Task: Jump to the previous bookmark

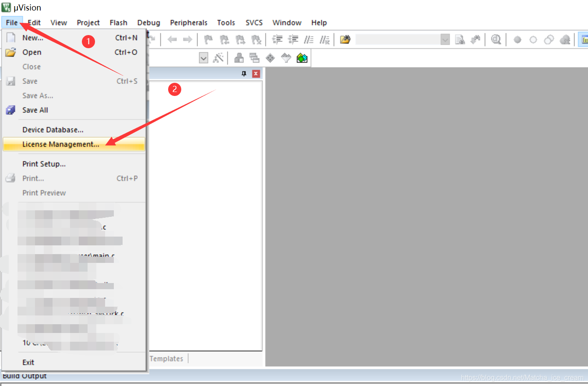Action: (x=224, y=39)
